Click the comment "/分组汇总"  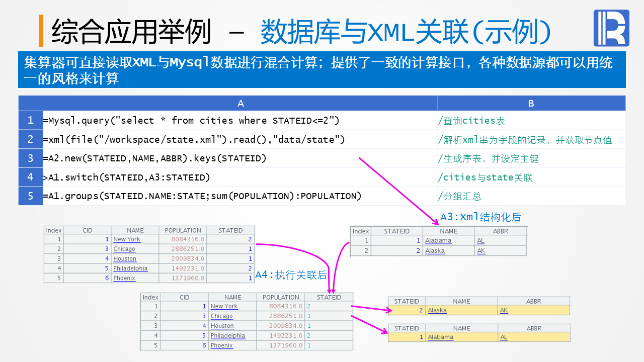[460, 197]
